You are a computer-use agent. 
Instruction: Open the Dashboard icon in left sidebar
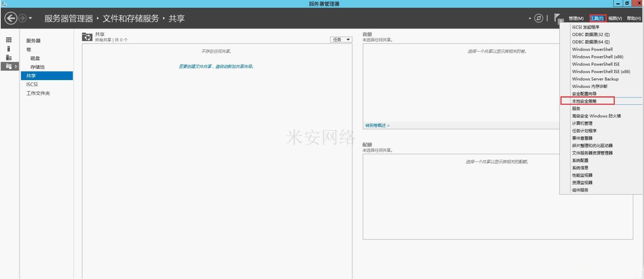9,40
